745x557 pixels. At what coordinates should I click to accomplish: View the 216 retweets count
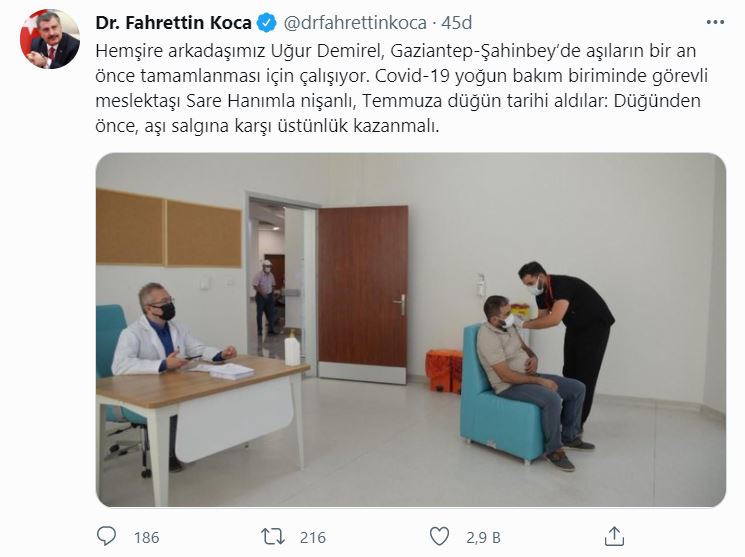point(313,538)
